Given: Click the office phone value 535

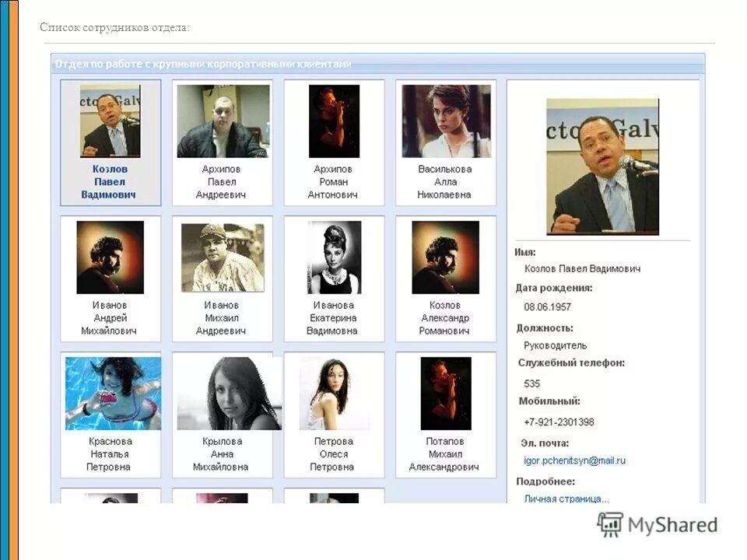Looking at the screenshot, I should coord(532,383).
